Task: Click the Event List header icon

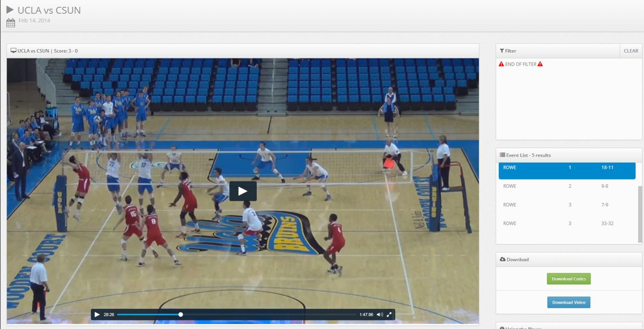Action: (x=502, y=155)
